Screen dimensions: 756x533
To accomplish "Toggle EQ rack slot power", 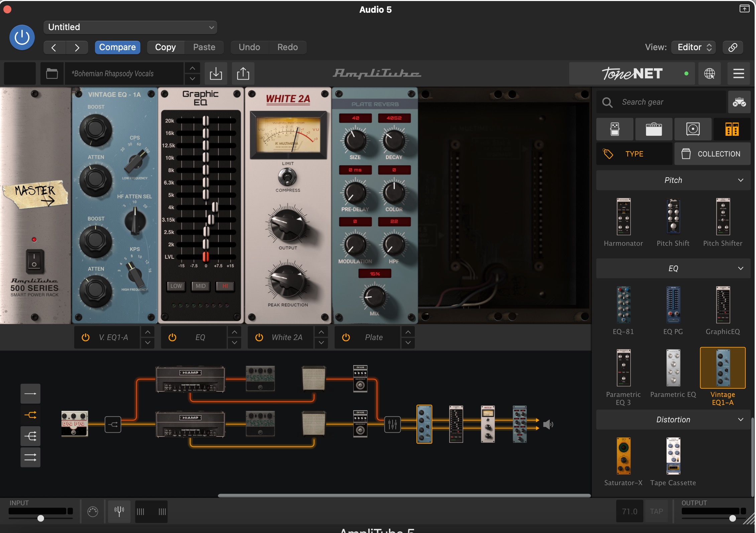I will pyautogui.click(x=172, y=337).
